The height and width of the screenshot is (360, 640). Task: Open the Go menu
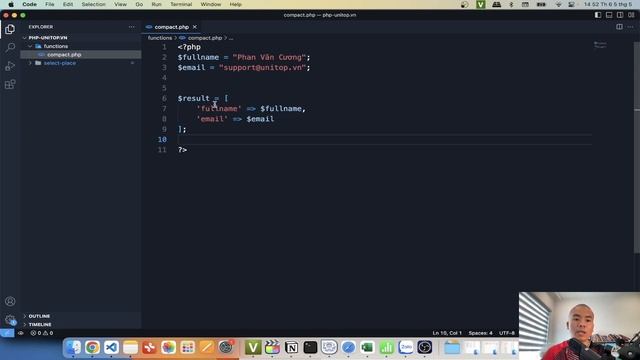pos(139,4)
